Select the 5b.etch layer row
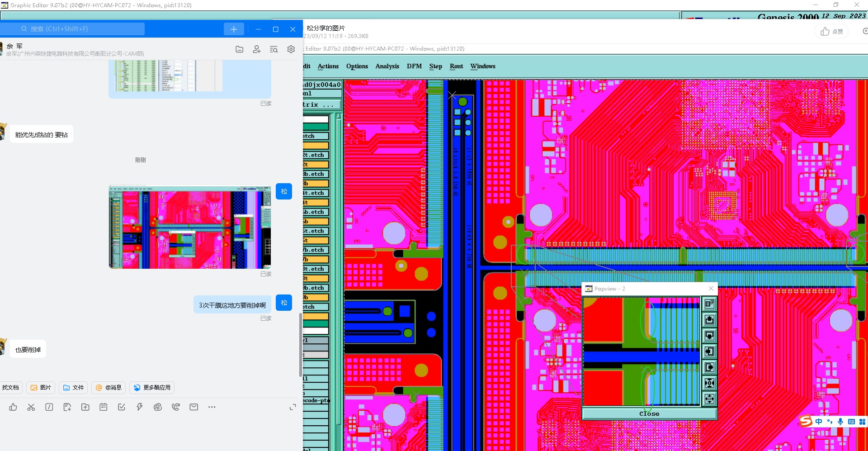Image resolution: width=868 pixels, height=451 pixels. point(316,212)
